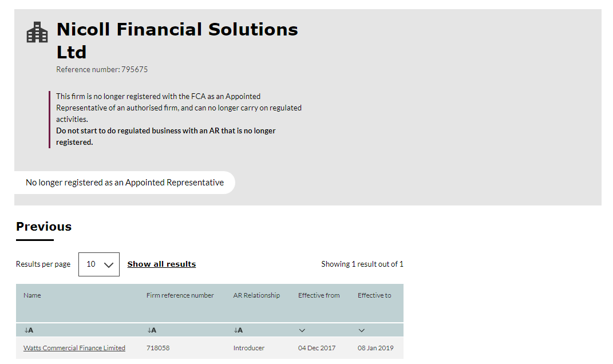Viewport: 613px width, 364px height.
Task: Sort Firm reference number column
Action: [x=152, y=330]
